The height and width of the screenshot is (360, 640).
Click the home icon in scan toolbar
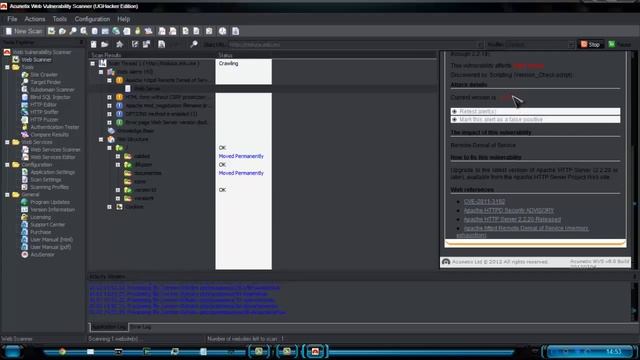coord(120,44)
